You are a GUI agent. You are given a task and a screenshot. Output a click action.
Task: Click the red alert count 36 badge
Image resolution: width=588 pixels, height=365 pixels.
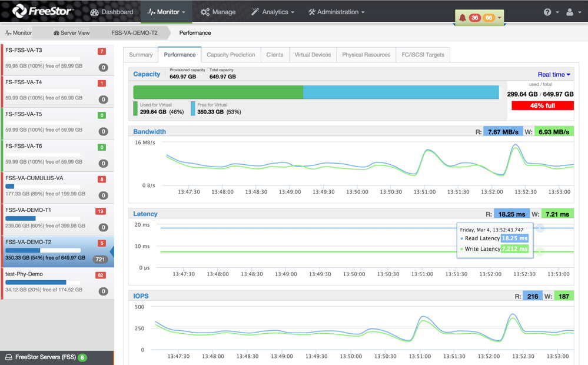475,18
